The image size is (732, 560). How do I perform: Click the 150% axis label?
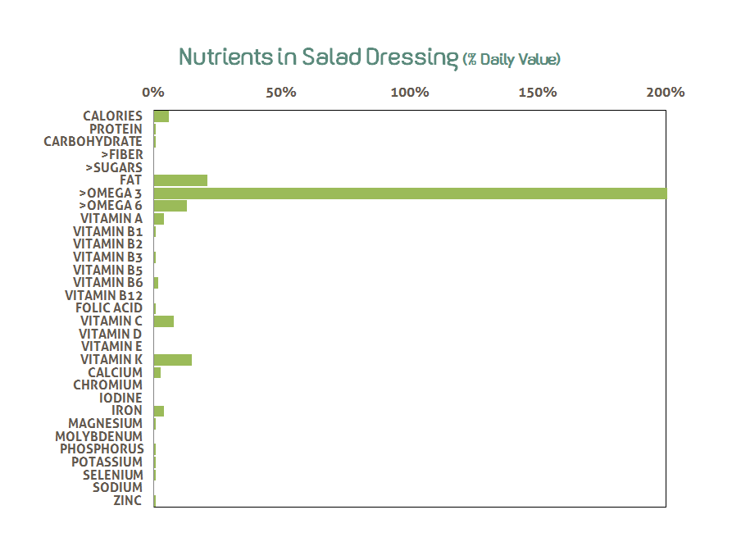coord(538,92)
